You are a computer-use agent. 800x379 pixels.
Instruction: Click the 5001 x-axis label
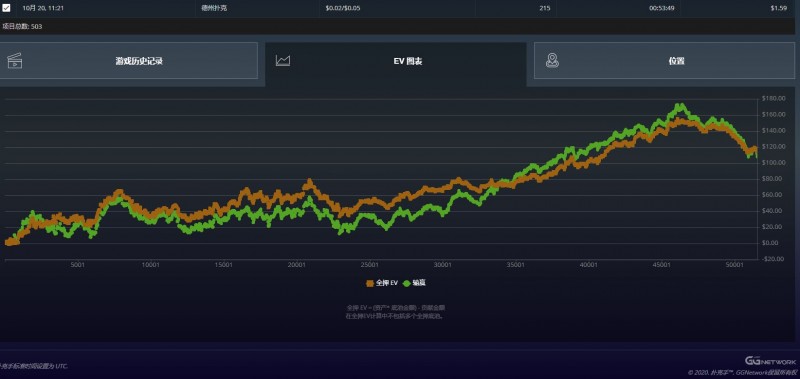click(x=77, y=265)
